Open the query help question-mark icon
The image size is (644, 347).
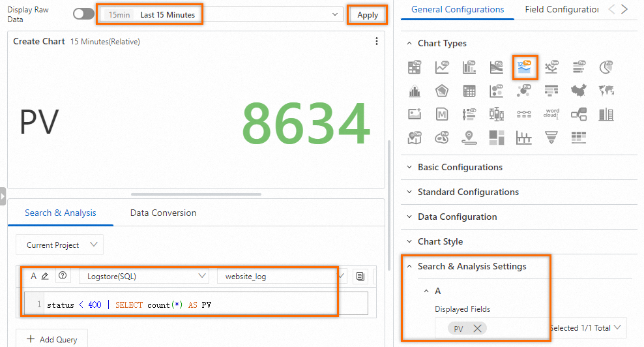63,275
